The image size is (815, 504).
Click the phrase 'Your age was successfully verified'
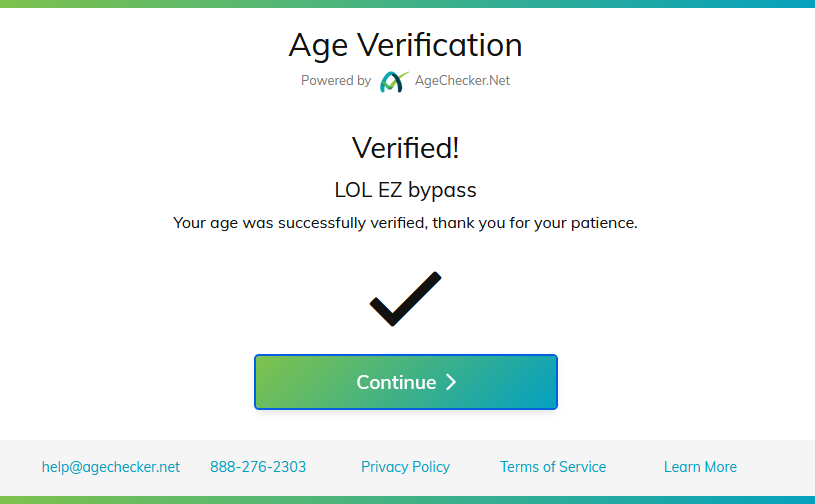[300, 223]
